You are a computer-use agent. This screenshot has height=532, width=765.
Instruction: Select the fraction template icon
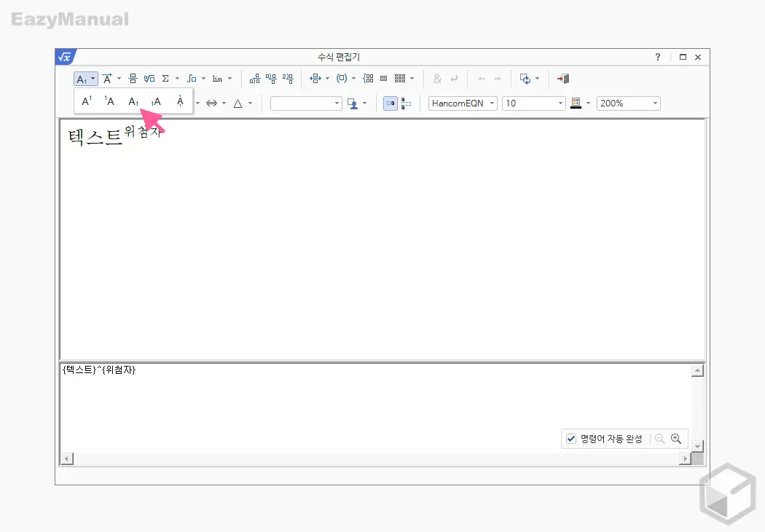(x=132, y=78)
